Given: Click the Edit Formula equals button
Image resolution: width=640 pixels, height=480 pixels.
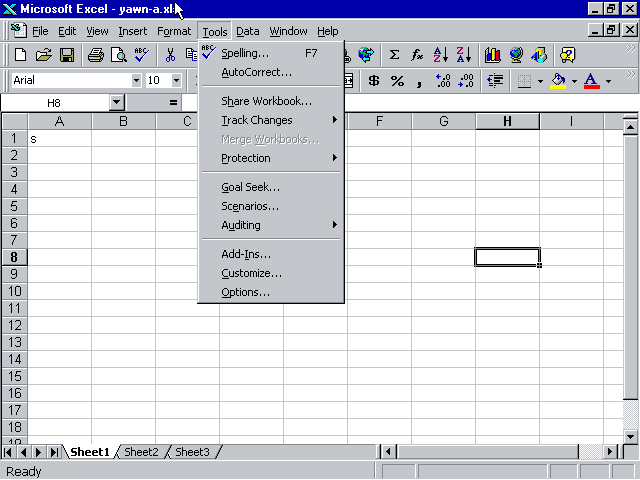Looking at the screenshot, I should point(173,102).
